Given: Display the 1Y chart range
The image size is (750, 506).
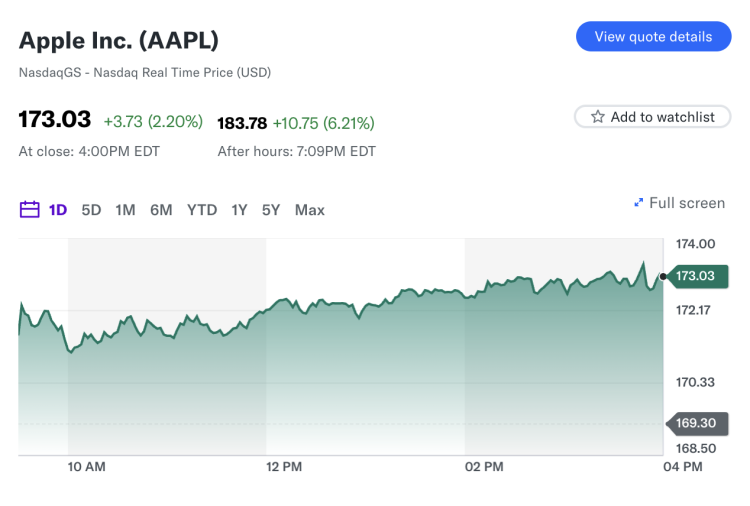Looking at the screenshot, I should pyautogui.click(x=239, y=210).
